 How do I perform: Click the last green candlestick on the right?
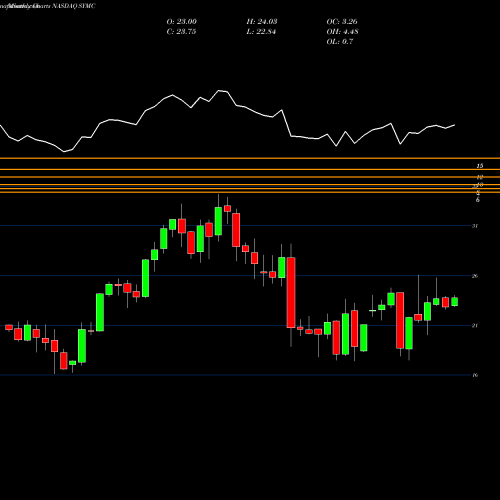[x=454, y=302]
